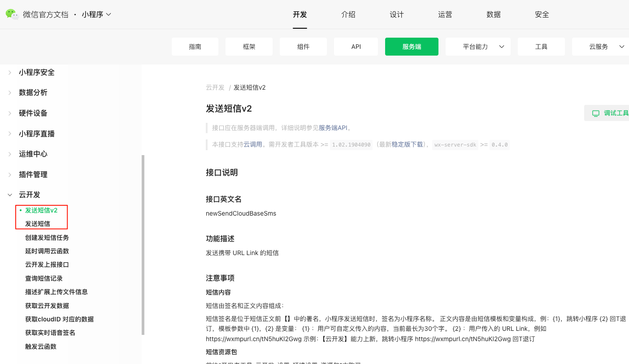Select the 组件 sub-navigation button
629x364 pixels.
pyautogui.click(x=304, y=47)
